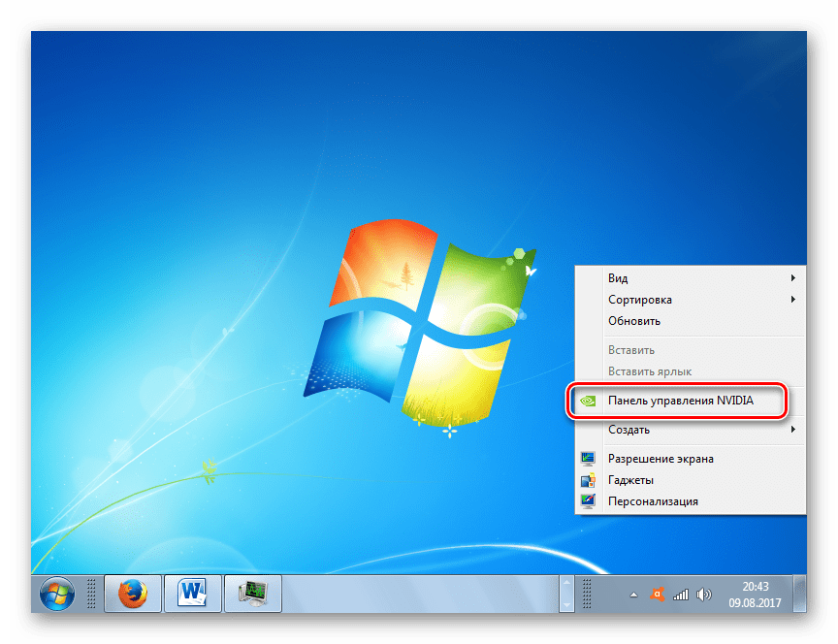The height and width of the screenshot is (644, 838).
Task: Click the green NVIDIA logo icon
Action: tap(588, 401)
